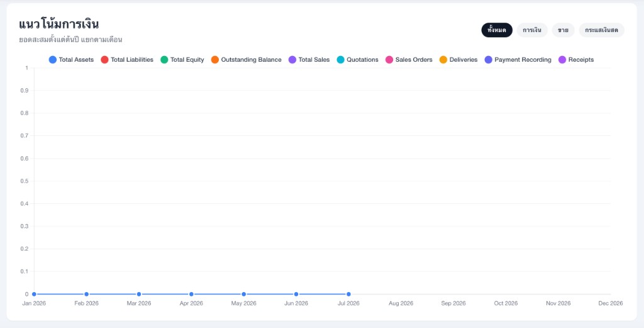Switch to the การเงิน tab
The height and width of the screenshot is (328, 644).
pyautogui.click(x=532, y=30)
